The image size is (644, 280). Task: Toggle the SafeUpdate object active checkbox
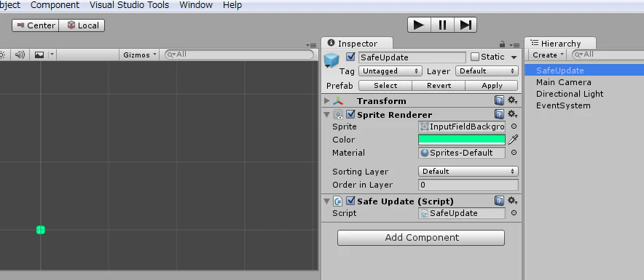[x=350, y=57]
